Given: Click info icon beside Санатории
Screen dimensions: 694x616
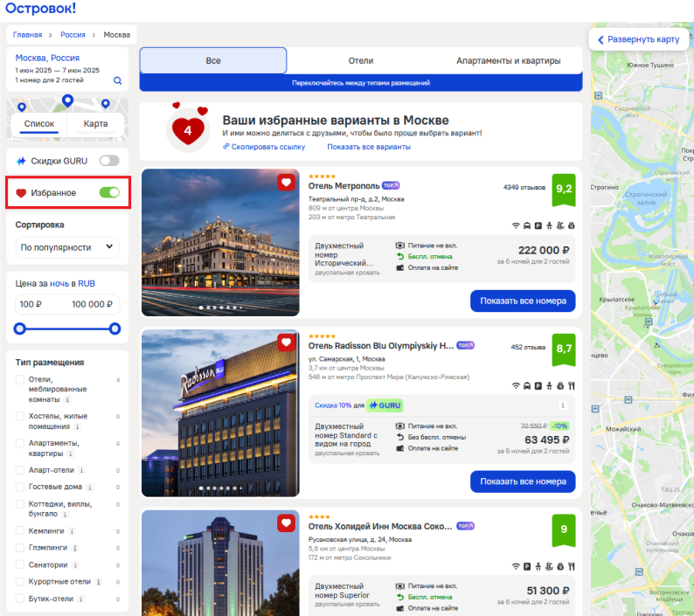Looking at the screenshot, I should click(75, 565).
